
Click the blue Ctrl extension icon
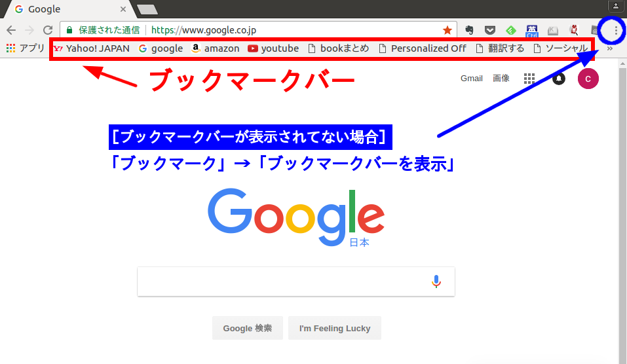point(532,31)
